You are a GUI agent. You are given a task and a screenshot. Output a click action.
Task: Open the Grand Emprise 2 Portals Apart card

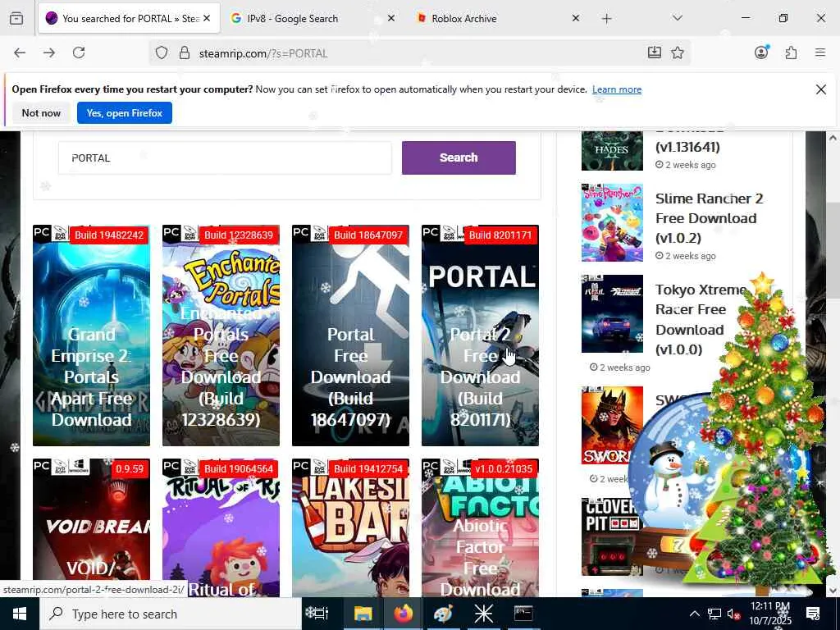(92, 336)
